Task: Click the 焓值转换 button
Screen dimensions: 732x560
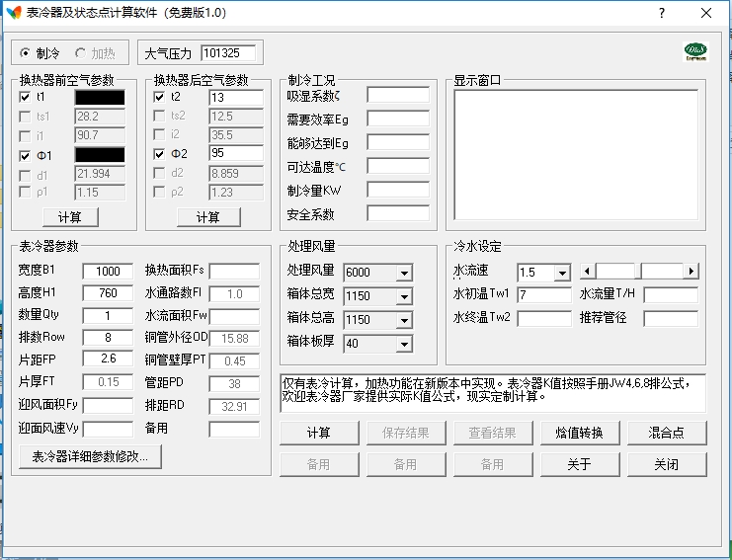Action: coord(579,433)
